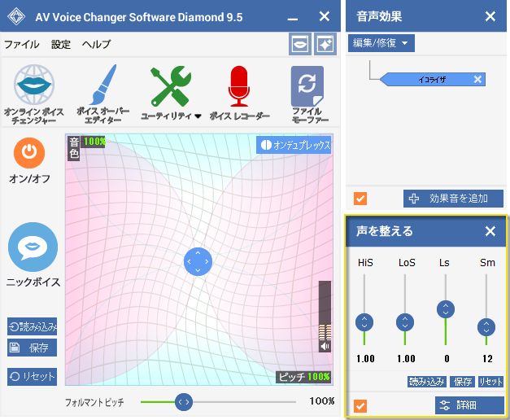Click the main 保存 save button
The height and width of the screenshot is (420, 510).
pos(33,348)
